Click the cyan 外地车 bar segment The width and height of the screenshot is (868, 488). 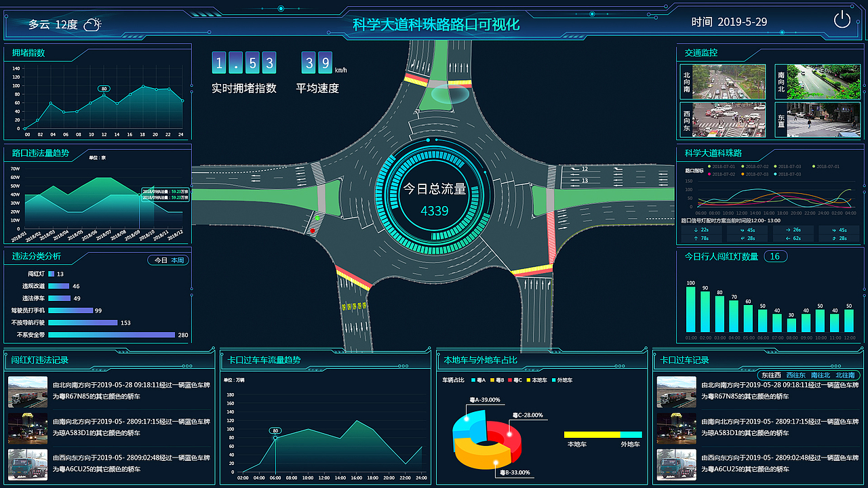tap(631, 434)
